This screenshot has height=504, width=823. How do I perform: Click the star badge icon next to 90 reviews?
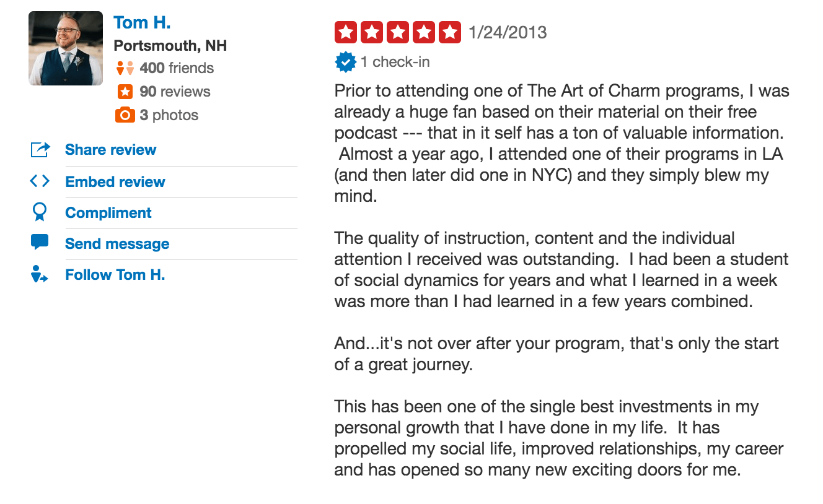[124, 91]
